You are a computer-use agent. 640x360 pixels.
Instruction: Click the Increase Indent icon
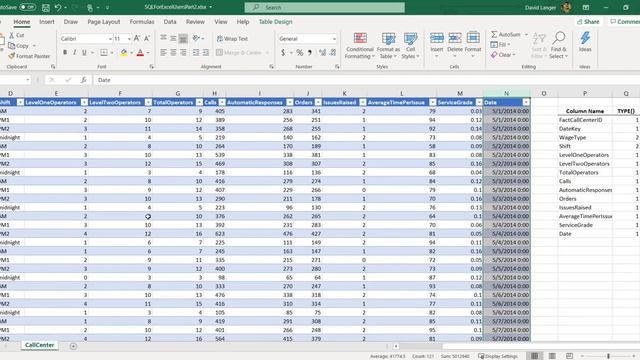click(x=206, y=52)
